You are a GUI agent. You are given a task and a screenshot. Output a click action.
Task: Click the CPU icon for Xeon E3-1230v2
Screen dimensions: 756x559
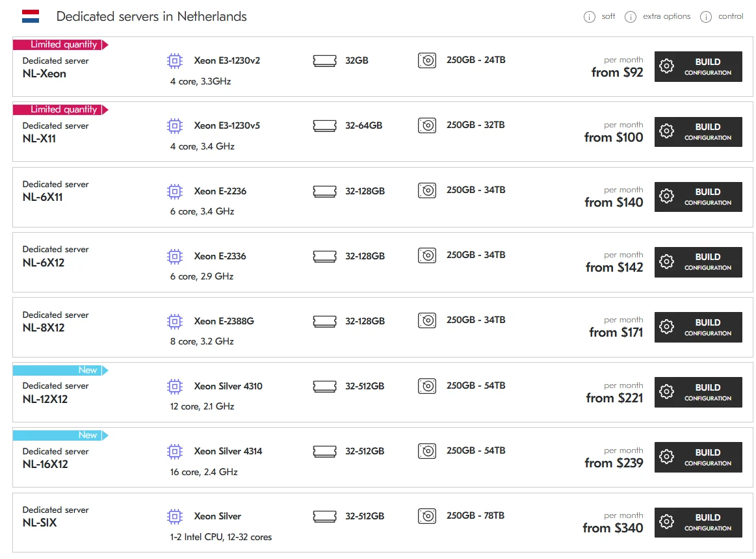tap(174, 61)
